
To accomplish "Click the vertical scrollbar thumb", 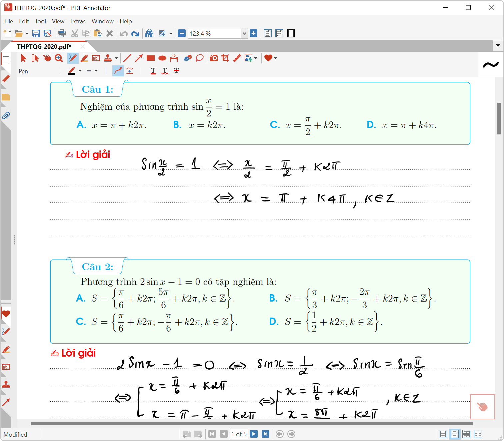I will [x=499, y=119].
